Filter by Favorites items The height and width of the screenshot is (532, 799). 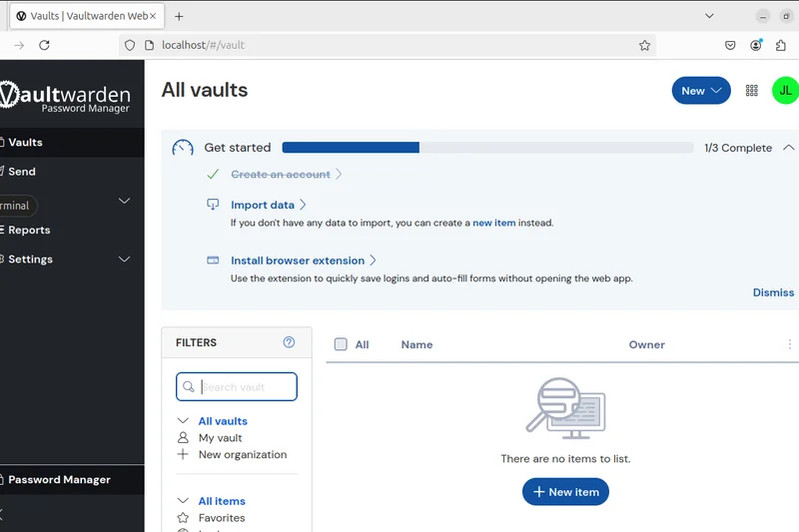click(x=221, y=518)
